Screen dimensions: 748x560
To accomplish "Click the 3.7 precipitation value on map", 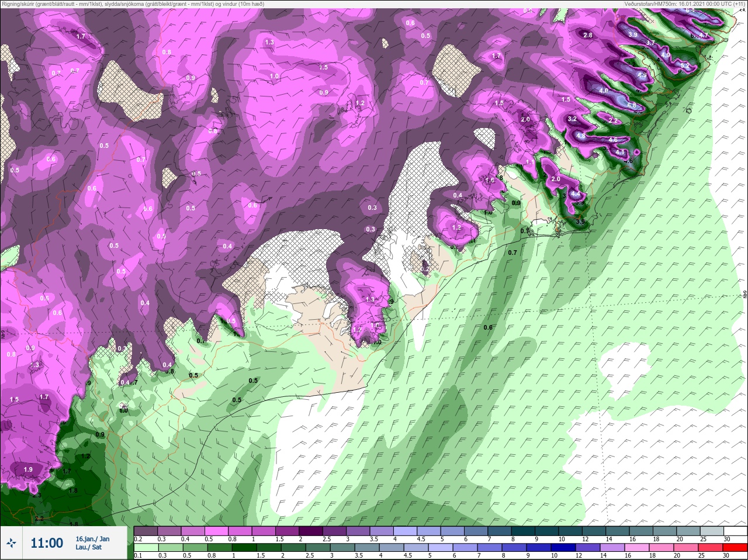I will point(650,43).
